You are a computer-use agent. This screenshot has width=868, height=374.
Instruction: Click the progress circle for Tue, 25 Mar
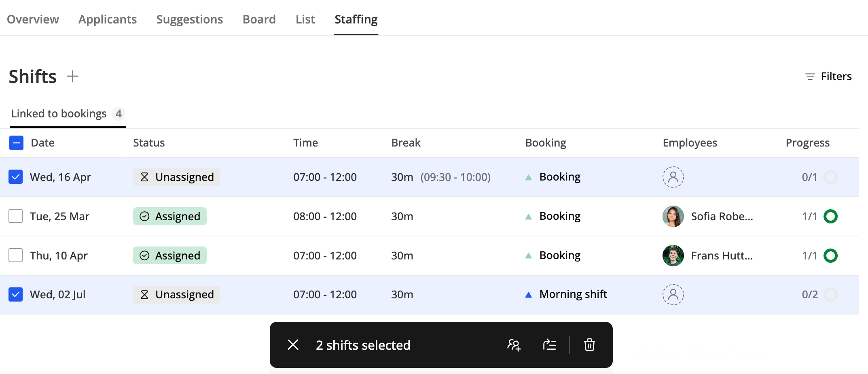tap(830, 216)
